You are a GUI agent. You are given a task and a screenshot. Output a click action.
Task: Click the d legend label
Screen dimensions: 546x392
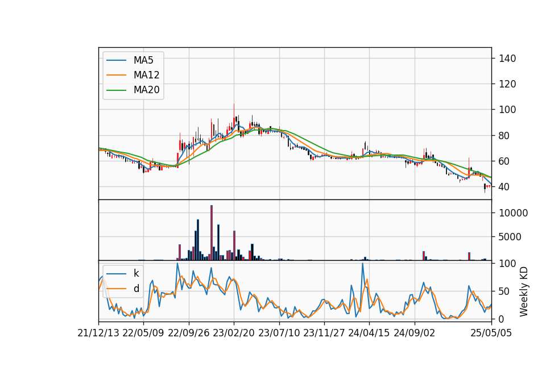[136, 289]
